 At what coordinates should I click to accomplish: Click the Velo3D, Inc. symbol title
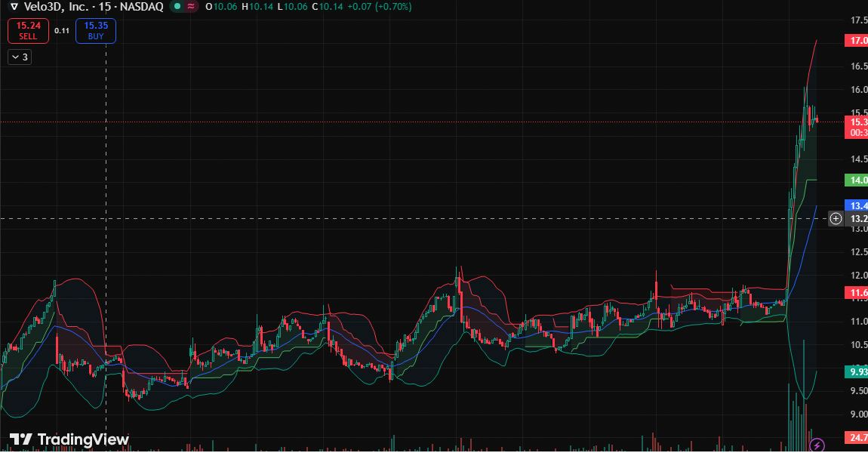56,7
